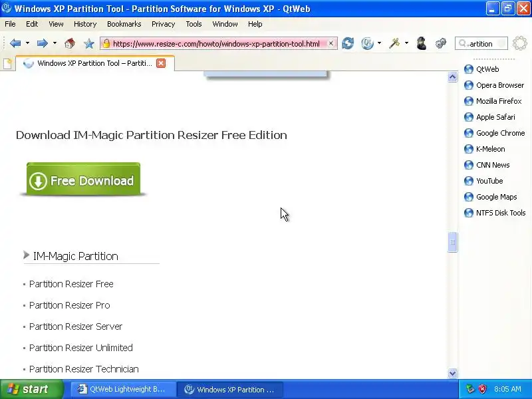Open the back history dropdown arrow
This screenshot has height=399, width=532.
(27, 43)
